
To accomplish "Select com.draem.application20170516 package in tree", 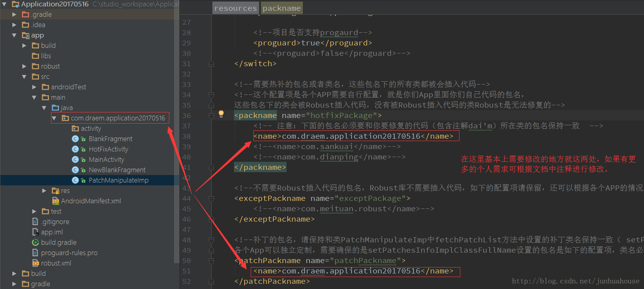I will [118, 118].
